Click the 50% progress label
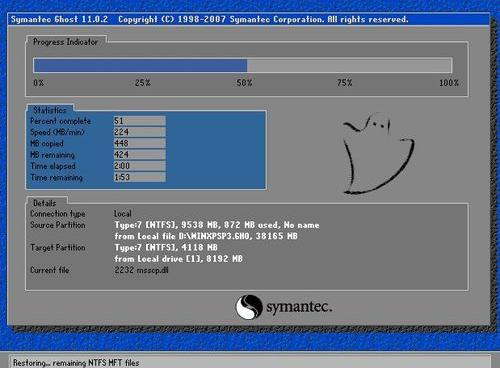 point(244,83)
